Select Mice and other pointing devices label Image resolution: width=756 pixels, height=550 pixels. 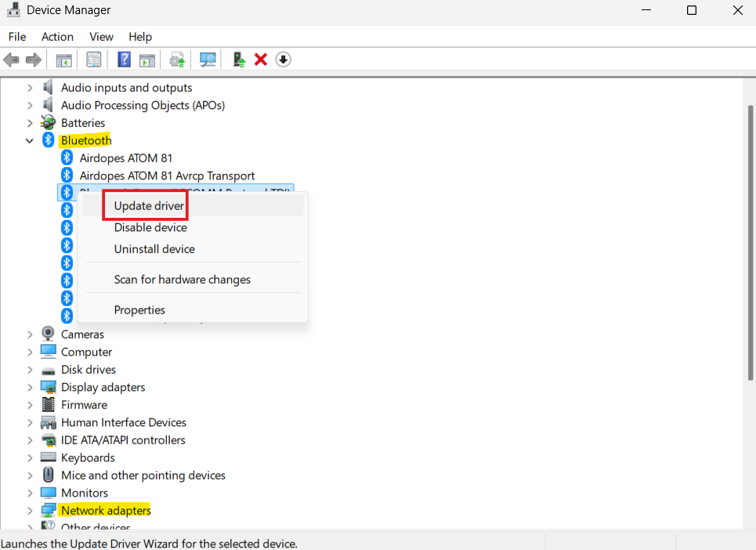tap(143, 476)
